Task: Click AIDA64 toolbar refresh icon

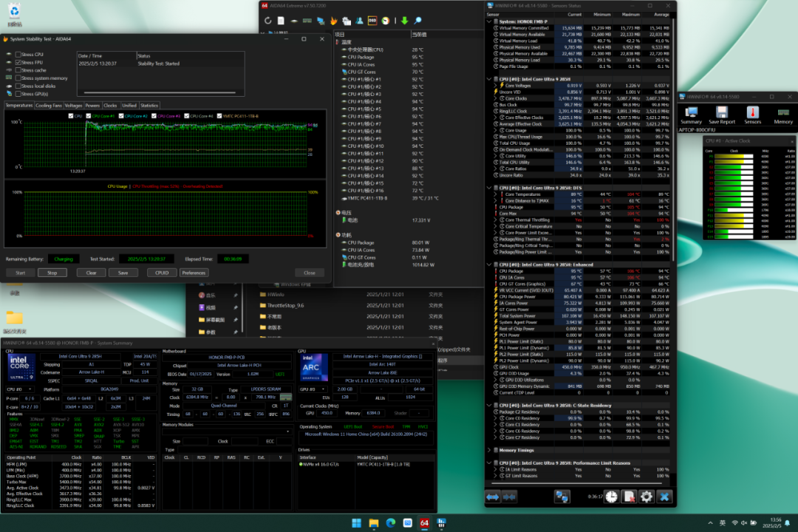Action: coord(267,21)
